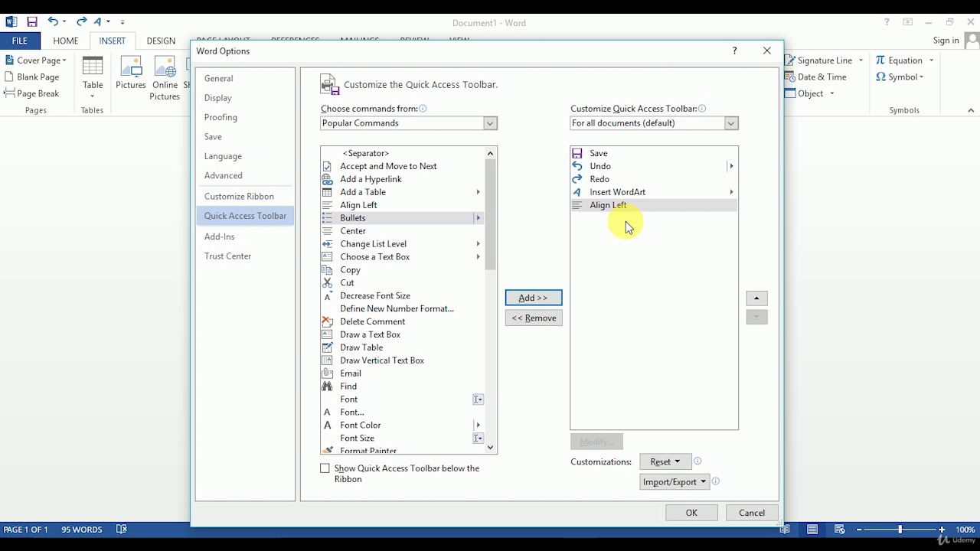Viewport: 980px width, 551px height.
Task: Click the Undo arrow in the title bar
Action: pos(53,22)
